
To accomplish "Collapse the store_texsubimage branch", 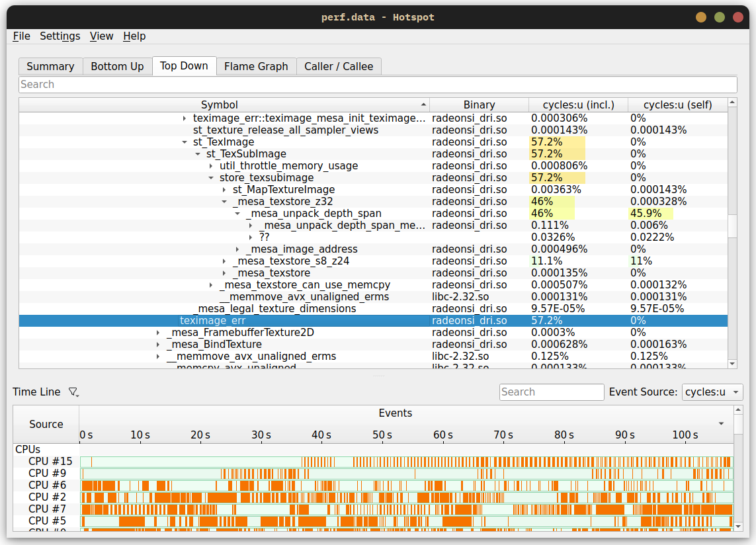I will coord(210,177).
